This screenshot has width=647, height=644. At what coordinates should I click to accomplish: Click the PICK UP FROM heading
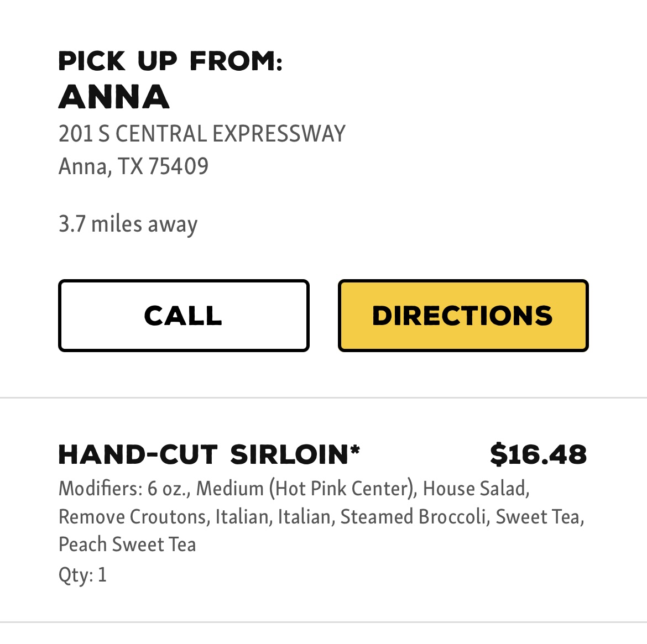(170, 61)
